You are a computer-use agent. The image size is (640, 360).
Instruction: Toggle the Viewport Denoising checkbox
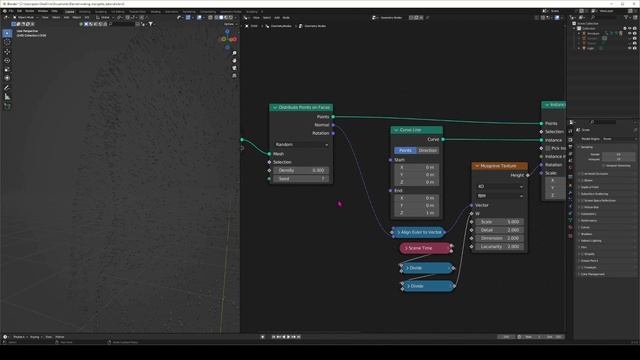pyautogui.click(x=603, y=166)
